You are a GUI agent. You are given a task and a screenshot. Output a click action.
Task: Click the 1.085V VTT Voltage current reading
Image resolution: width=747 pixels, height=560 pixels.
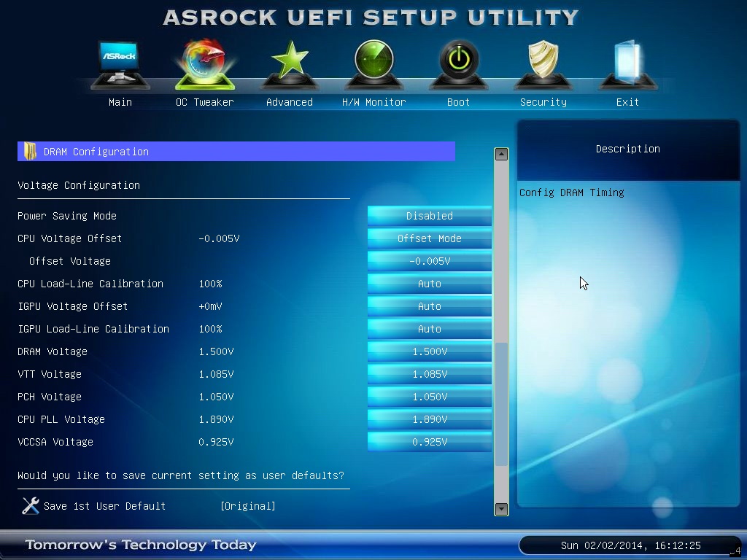tap(216, 374)
